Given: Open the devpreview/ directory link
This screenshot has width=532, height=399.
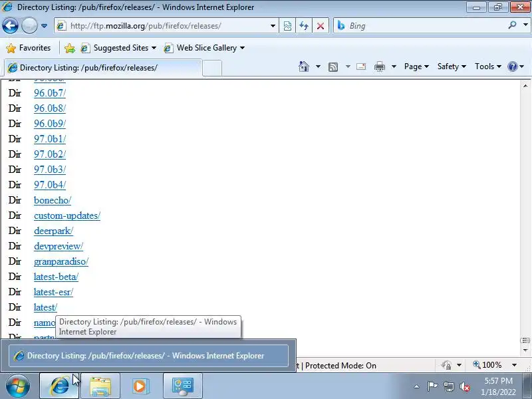Looking at the screenshot, I should [59, 246].
